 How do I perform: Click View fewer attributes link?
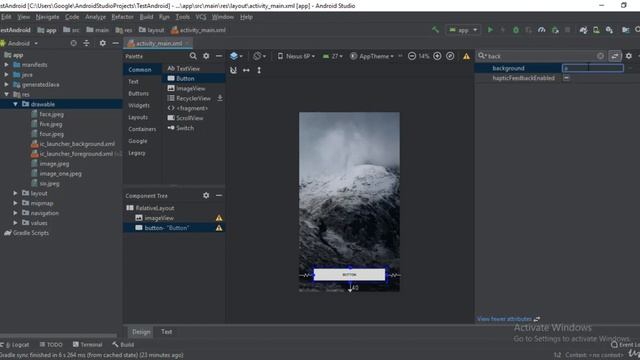(504, 319)
